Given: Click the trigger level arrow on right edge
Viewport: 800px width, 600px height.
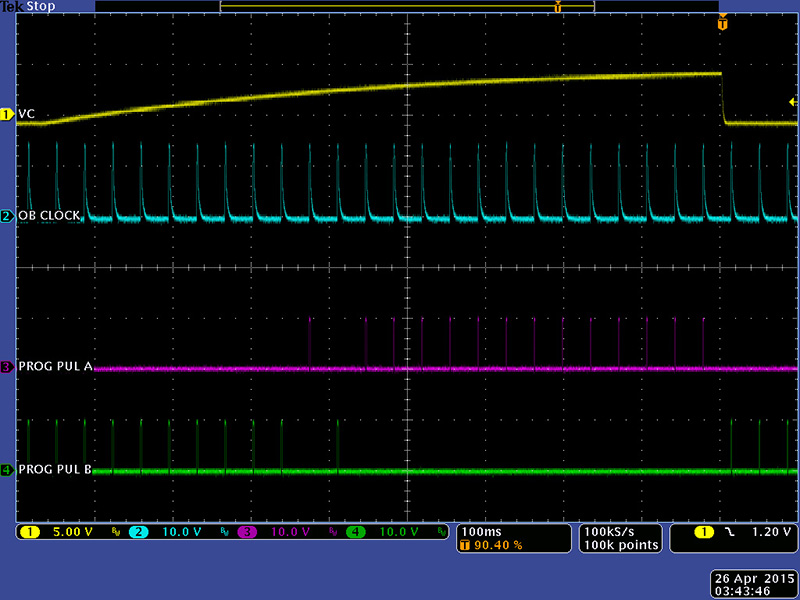Looking at the screenshot, I should click(793, 102).
